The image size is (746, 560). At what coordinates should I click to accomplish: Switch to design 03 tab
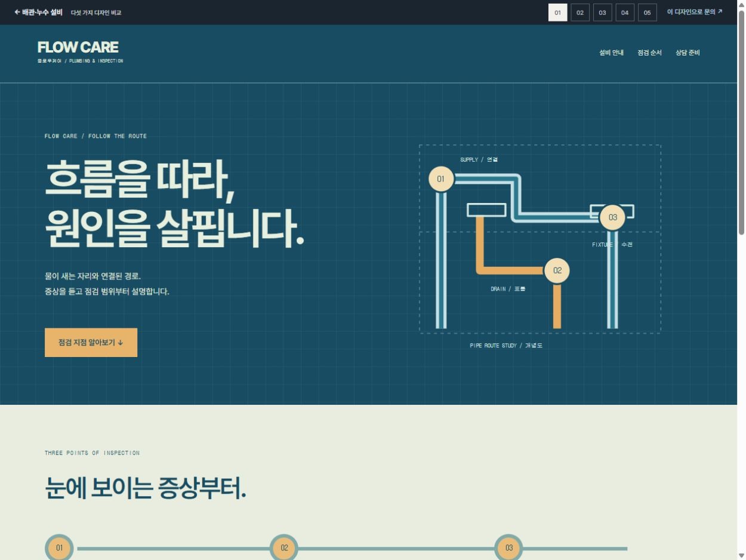click(x=603, y=13)
